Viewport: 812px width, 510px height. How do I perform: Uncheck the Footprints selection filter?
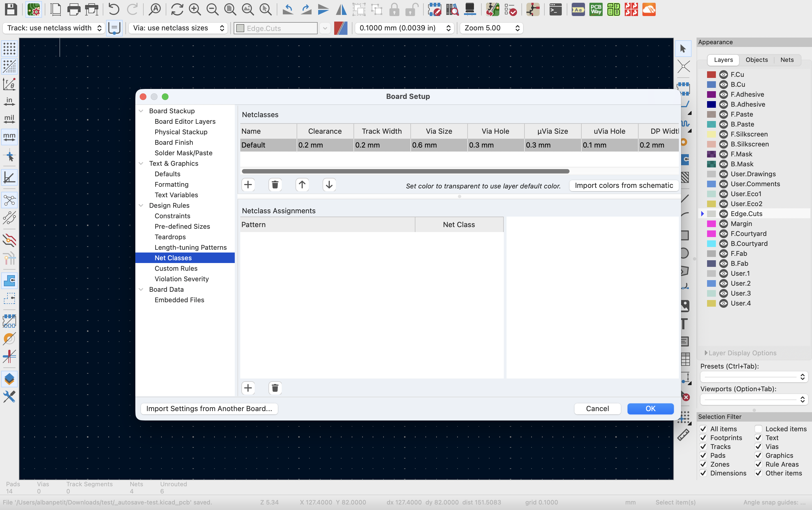click(x=703, y=438)
